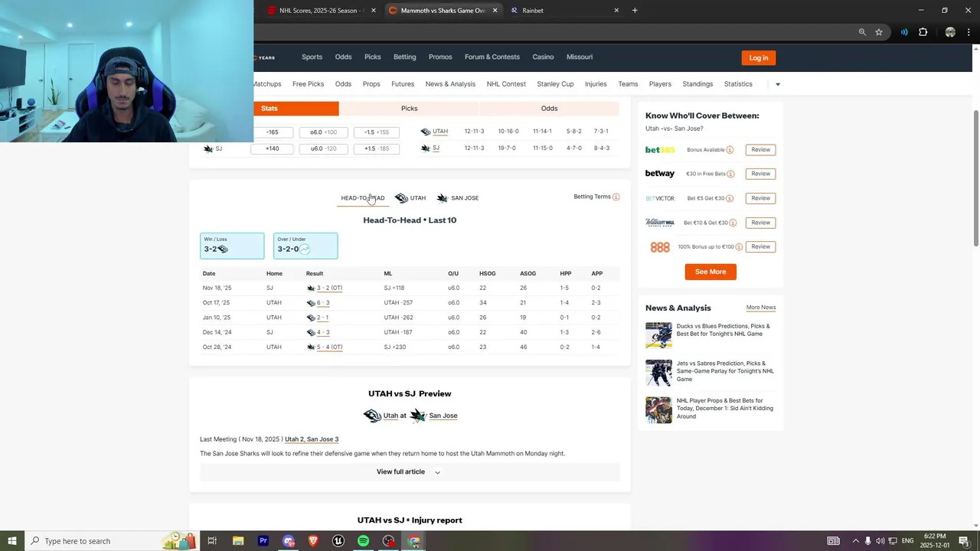
Task: Select the Picks tab in matchup panel
Action: click(409, 109)
